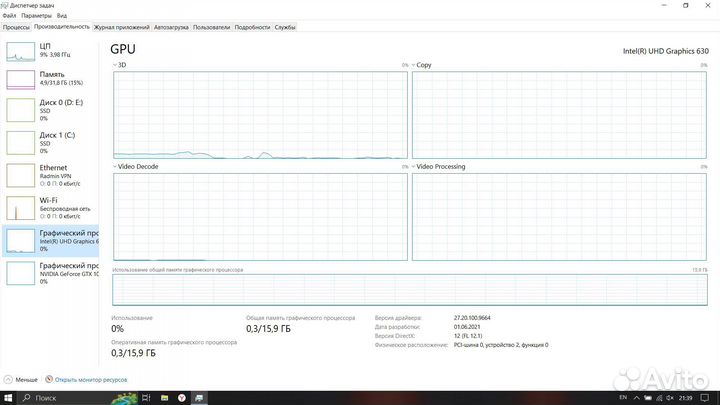Open File Explorer from the taskbar
This screenshot has height=405, width=720.
coord(164,398)
